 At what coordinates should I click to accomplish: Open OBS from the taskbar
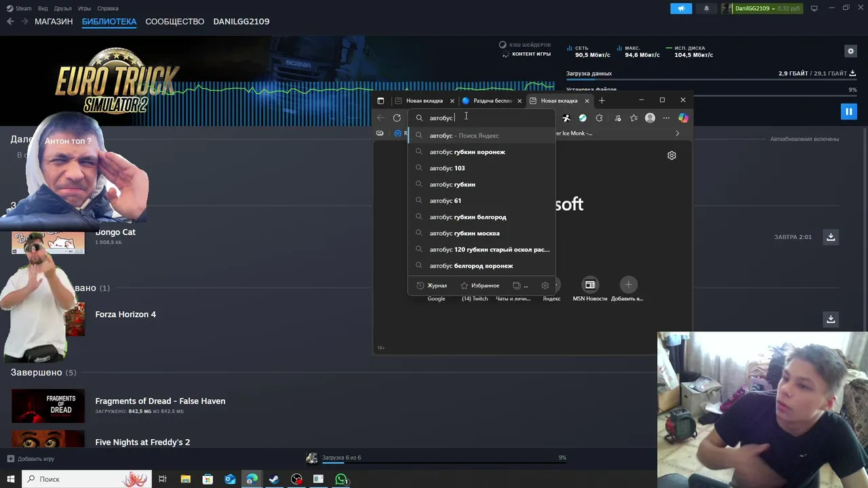click(x=296, y=479)
